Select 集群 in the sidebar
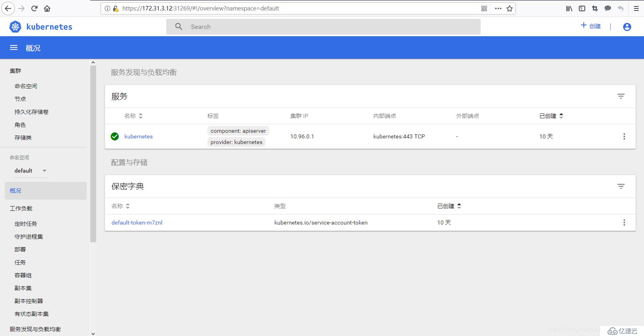 pyautogui.click(x=15, y=71)
